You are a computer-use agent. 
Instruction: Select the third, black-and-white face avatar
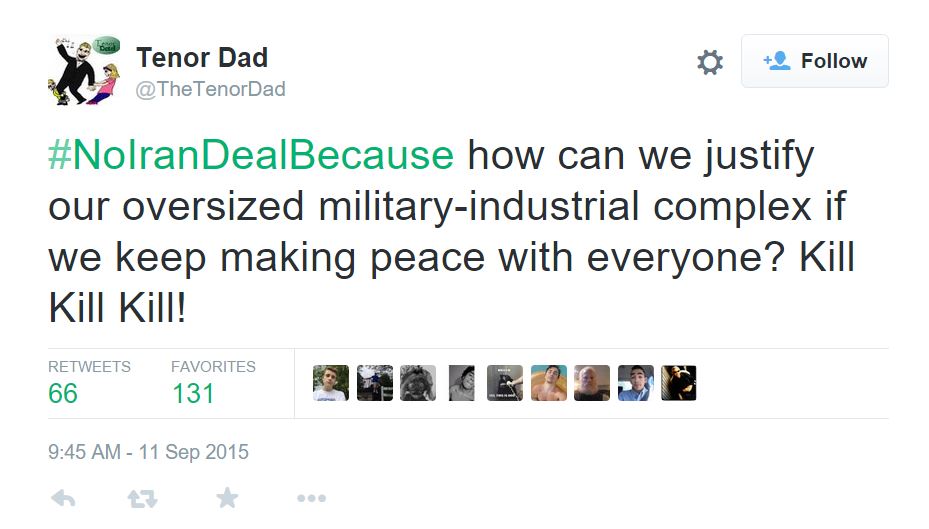coord(418,383)
